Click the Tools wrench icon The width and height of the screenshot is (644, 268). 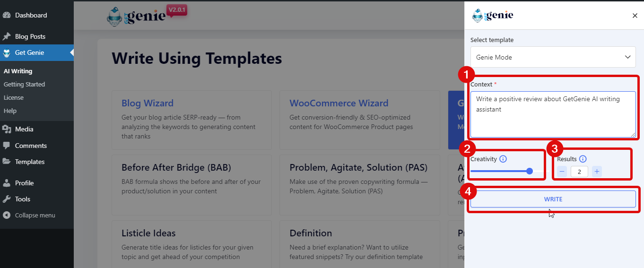pyautogui.click(x=7, y=199)
